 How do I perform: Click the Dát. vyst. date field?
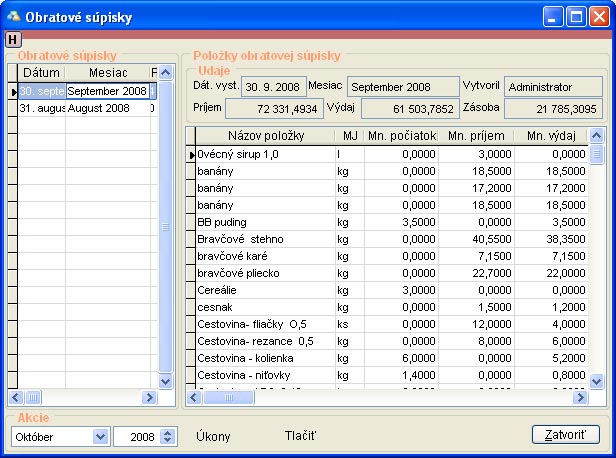pos(271,87)
